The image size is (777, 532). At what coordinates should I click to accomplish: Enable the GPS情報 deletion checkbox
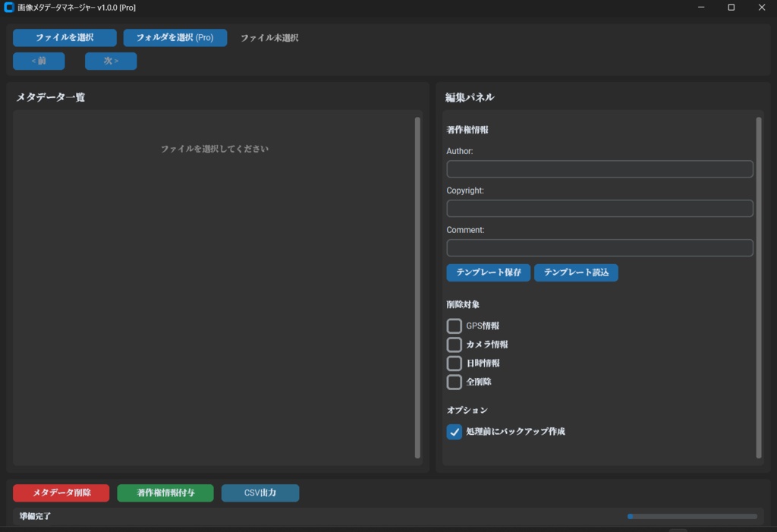[454, 326]
